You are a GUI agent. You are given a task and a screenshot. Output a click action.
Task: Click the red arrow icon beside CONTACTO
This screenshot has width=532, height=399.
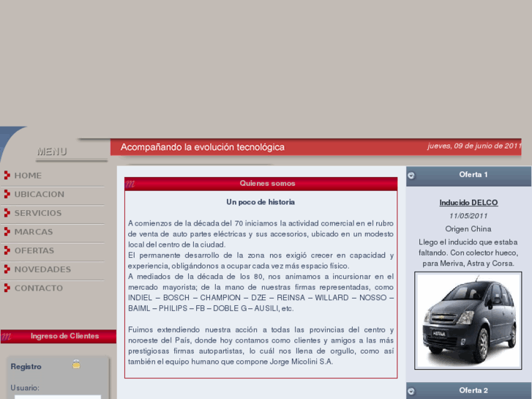click(x=7, y=288)
